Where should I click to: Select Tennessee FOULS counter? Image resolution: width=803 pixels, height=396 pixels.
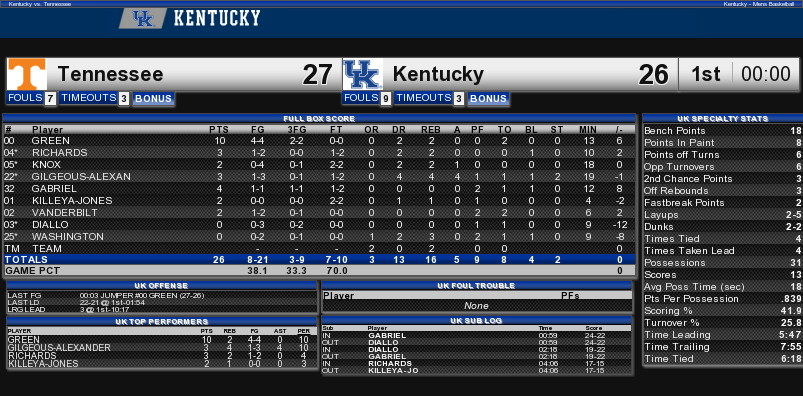pyautogui.click(x=31, y=98)
